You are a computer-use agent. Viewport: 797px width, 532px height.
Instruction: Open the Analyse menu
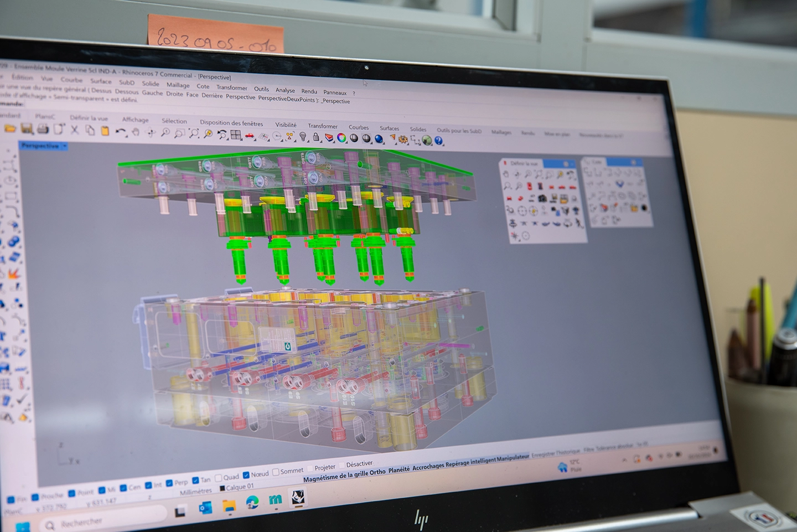285,90
